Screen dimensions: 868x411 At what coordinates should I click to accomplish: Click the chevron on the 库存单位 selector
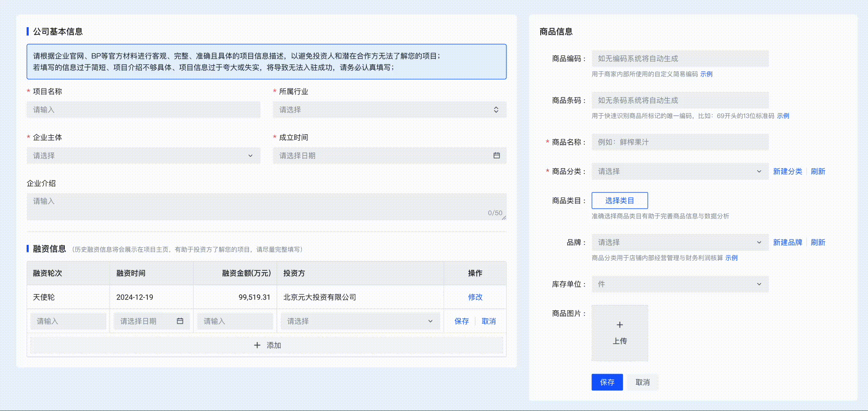point(759,284)
